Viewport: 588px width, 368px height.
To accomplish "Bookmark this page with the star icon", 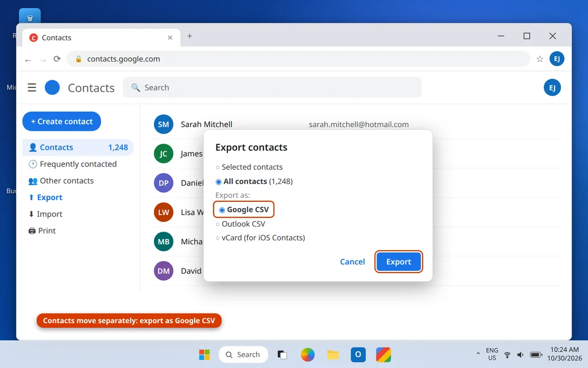I will point(540,59).
